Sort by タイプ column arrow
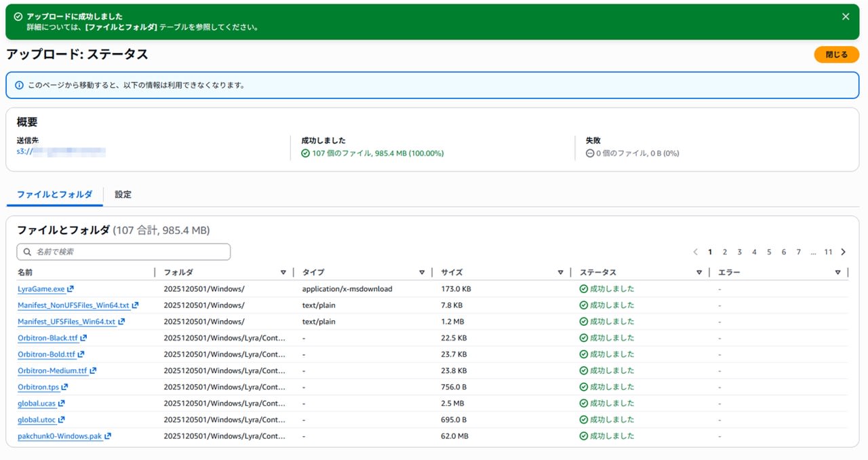 tap(422, 273)
